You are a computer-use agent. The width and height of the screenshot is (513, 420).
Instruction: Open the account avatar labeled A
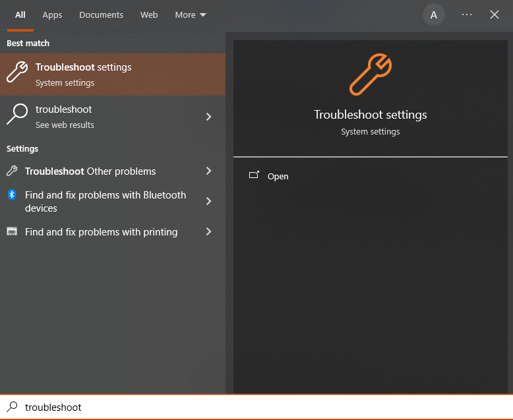433,15
